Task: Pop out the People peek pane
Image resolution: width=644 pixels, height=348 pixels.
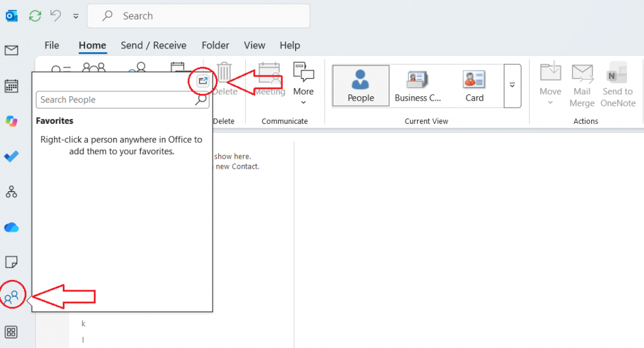Action: click(x=203, y=81)
